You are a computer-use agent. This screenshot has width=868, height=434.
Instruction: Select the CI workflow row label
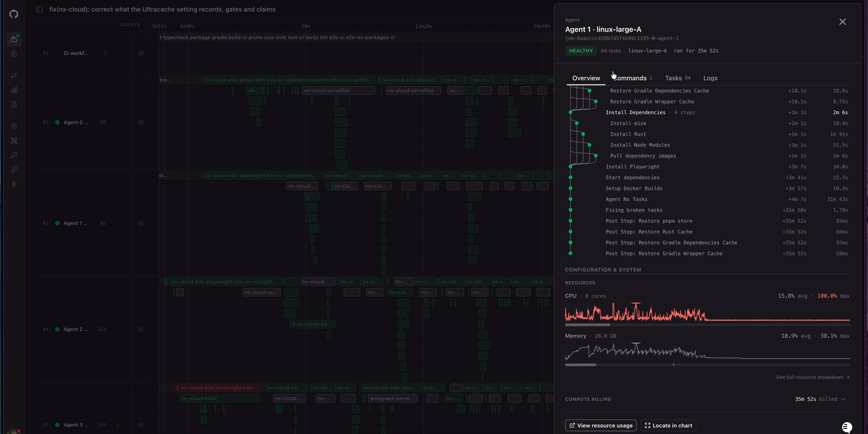[76, 53]
